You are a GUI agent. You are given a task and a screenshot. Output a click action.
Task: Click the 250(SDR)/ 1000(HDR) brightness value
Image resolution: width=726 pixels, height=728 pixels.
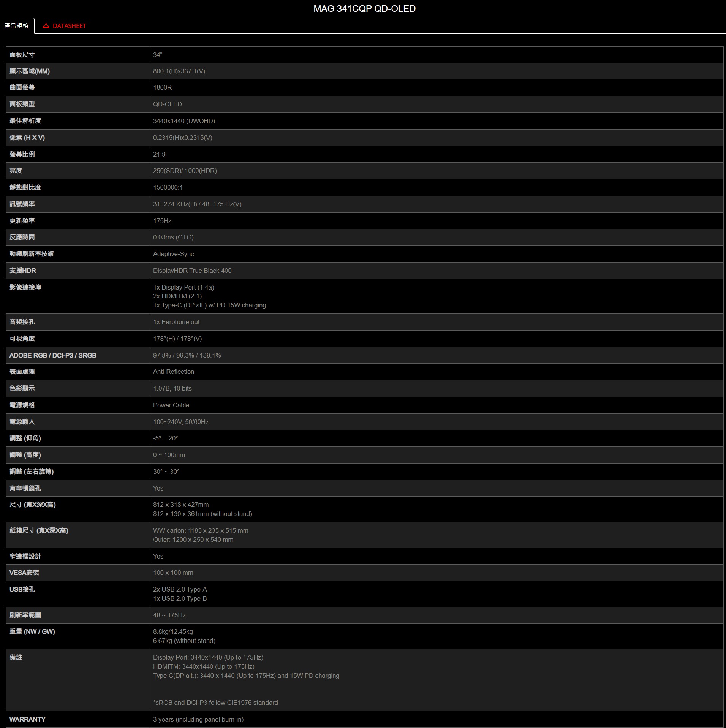tap(185, 171)
